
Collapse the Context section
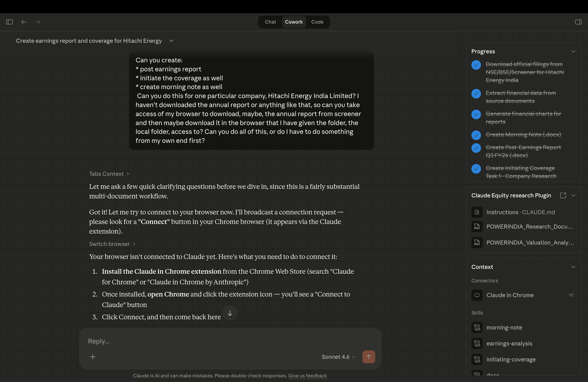573,267
